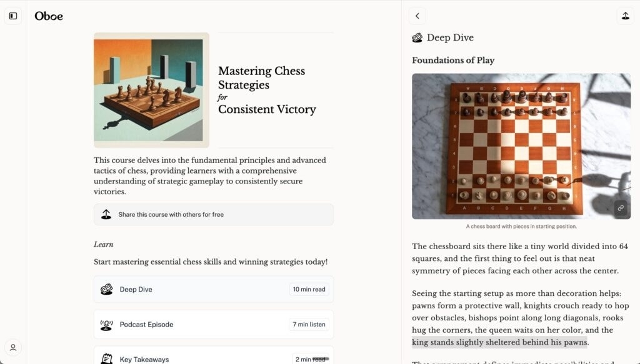Click the 7 min listen badge

[309, 325]
